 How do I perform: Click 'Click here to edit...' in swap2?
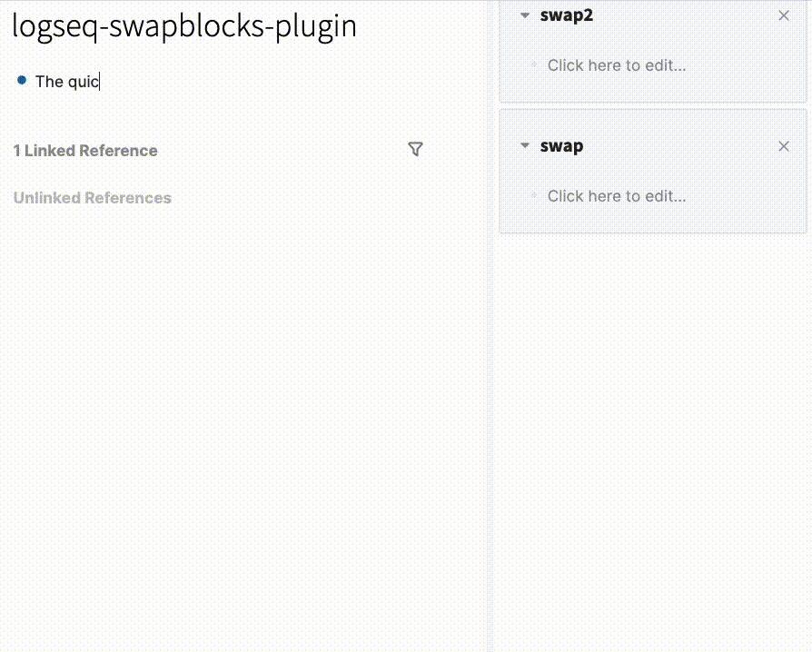(617, 65)
